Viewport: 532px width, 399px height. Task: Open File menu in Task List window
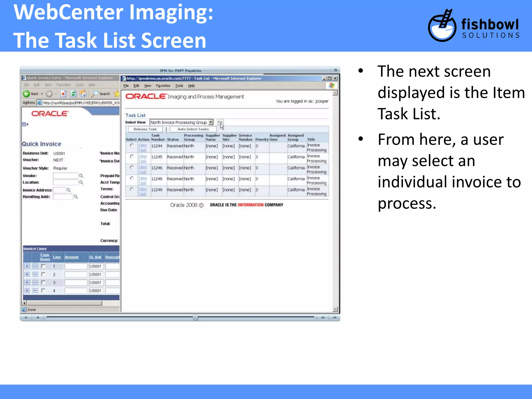[126, 86]
